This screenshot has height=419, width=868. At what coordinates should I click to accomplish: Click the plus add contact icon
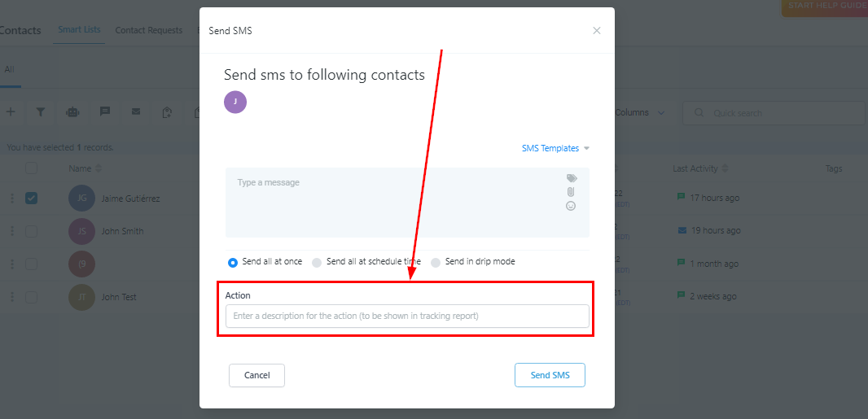pyautogui.click(x=11, y=112)
